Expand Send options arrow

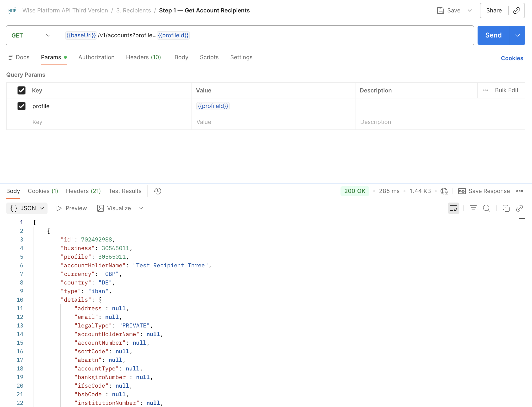tap(517, 35)
